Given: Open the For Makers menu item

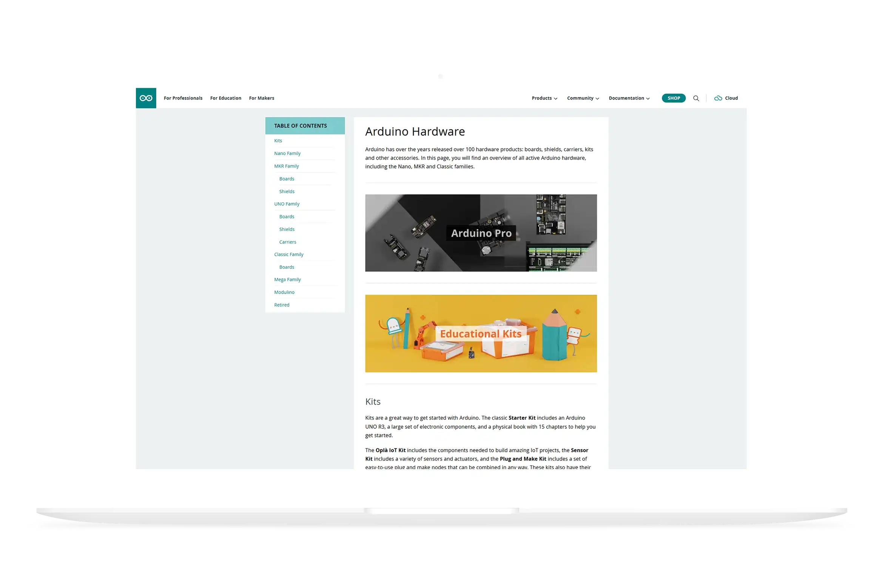Looking at the screenshot, I should (262, 98).
